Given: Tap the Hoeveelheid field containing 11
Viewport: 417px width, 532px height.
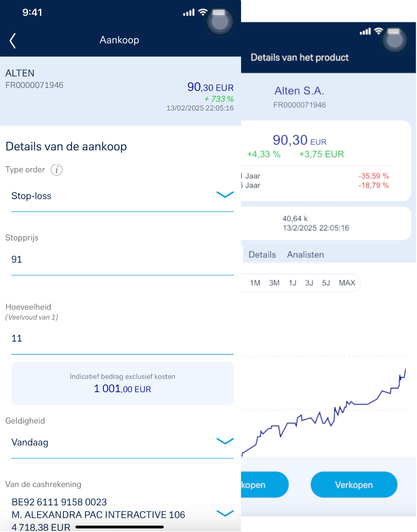Looking at the screenshot, I should (123, 339).
